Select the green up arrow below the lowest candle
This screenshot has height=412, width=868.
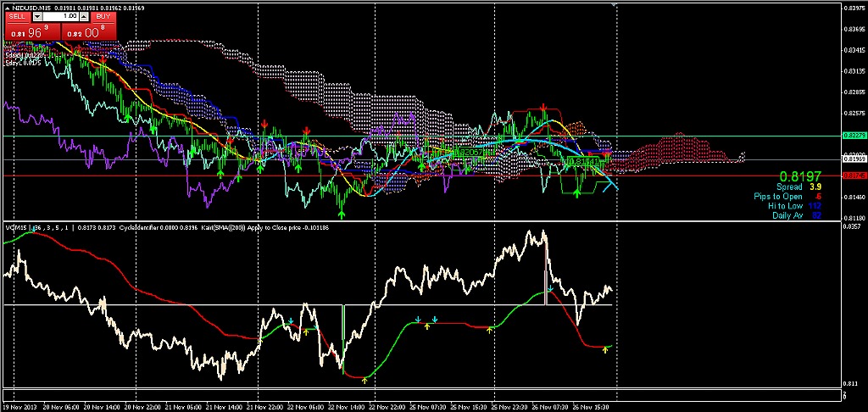pyautogui.click(x=342, y=214)
